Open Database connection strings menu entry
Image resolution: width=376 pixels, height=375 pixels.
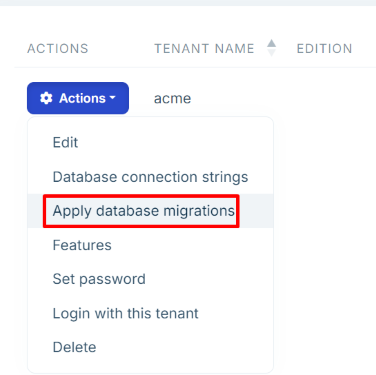pos(150,177)
